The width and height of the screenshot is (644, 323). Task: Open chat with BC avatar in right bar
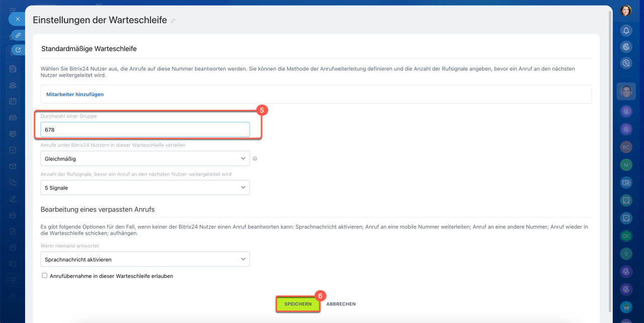tap(626, 147)
